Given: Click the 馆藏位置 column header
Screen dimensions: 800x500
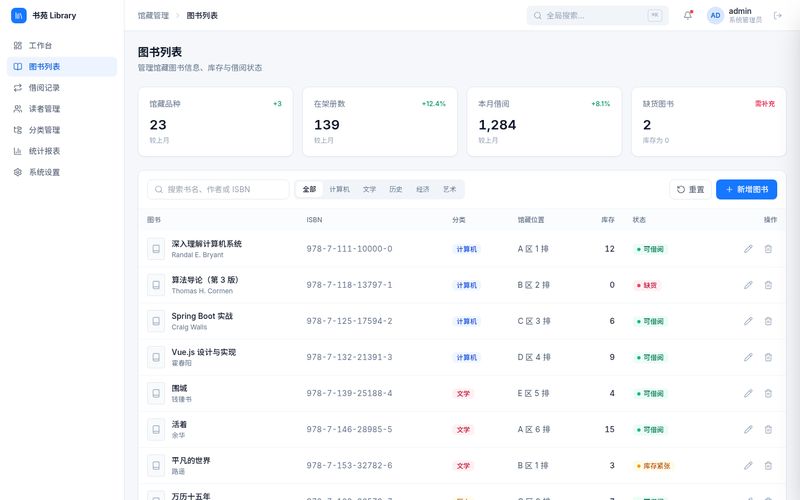Looking at the screenshot, I should tap(531, 220).
